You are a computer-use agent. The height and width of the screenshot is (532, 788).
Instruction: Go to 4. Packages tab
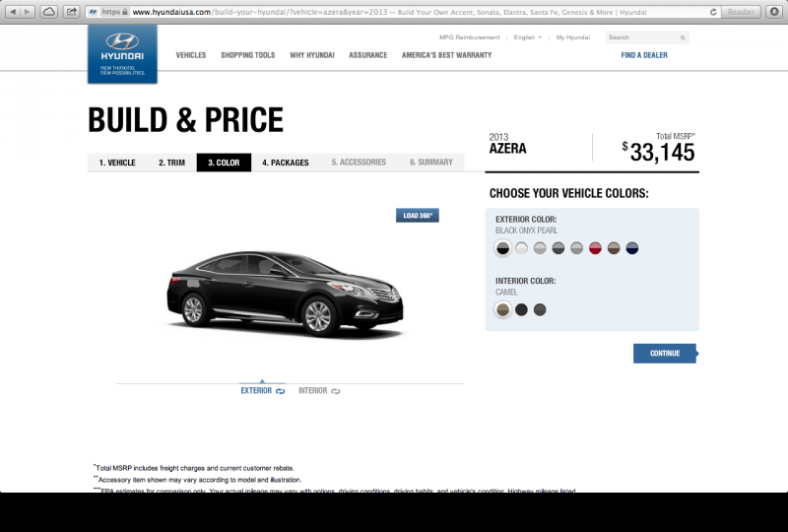(x=286, y=163)
